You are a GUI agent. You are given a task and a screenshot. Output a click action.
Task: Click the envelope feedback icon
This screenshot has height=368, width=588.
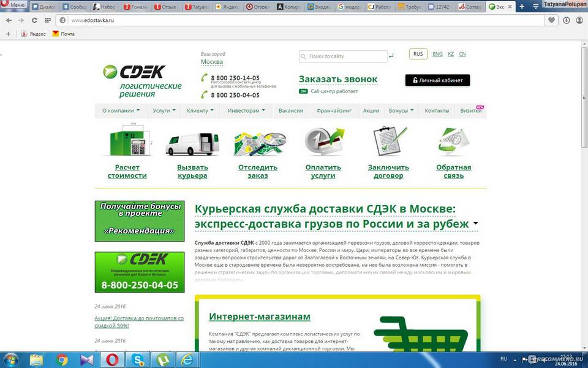coord(453,142)
